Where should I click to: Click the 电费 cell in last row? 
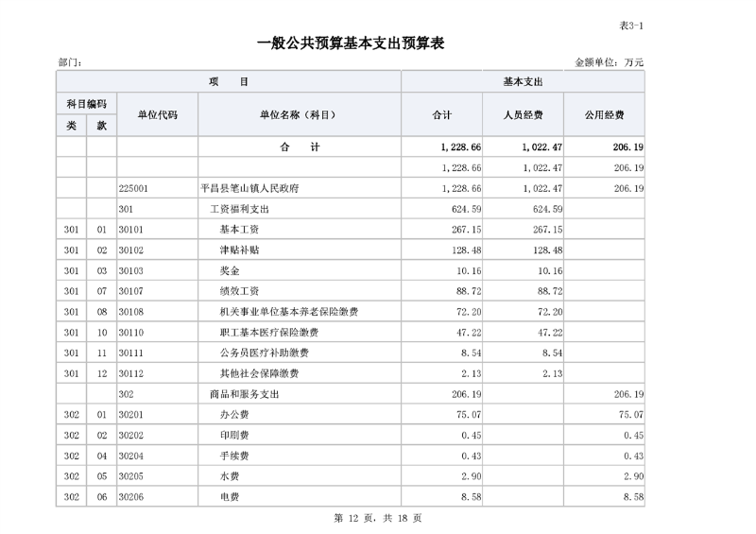pos(229,497)
